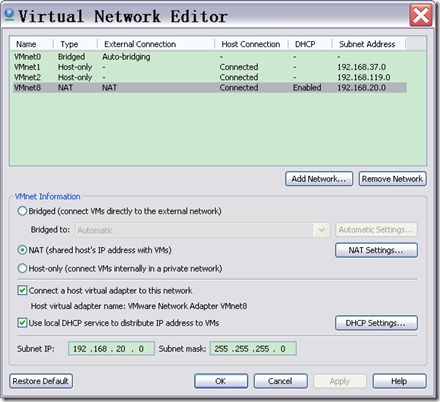Click the Bridged type cell of VMnet0
440x402 pixels.
click(x=71, y=57)
